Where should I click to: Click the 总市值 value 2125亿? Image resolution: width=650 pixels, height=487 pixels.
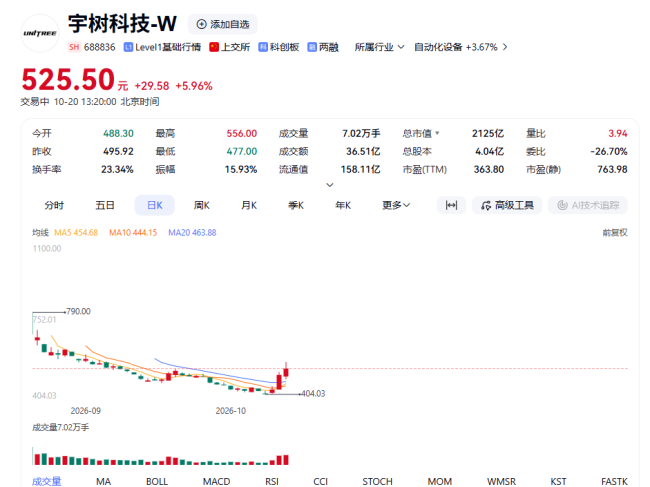pyautogui.click(x=488, y=133)
